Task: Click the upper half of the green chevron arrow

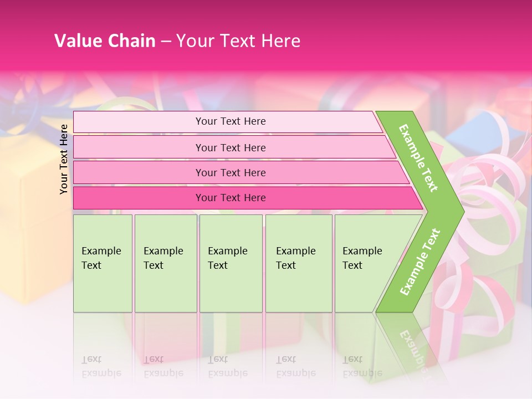Action: pos(420,158)
